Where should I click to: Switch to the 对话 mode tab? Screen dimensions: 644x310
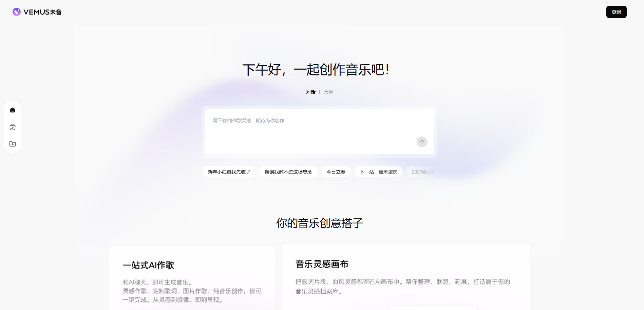(310, 92)
